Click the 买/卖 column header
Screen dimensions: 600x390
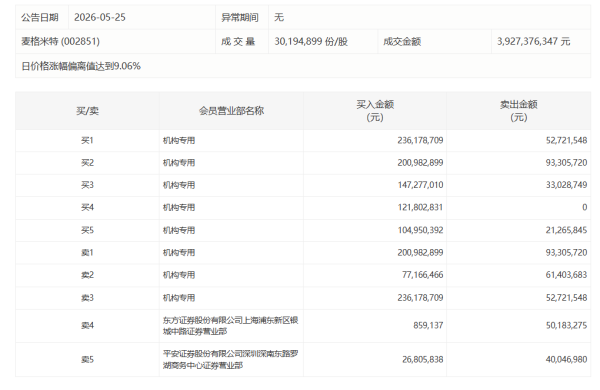point(87,111)
